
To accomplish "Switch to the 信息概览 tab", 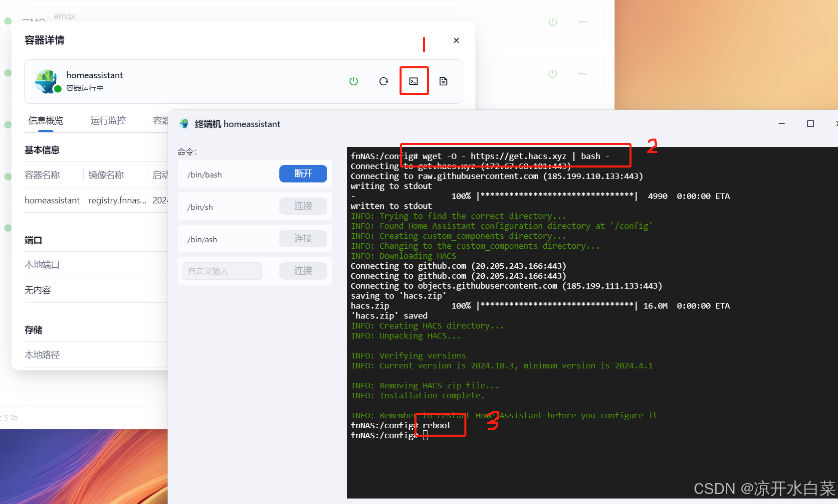I will tap(46, 121).
